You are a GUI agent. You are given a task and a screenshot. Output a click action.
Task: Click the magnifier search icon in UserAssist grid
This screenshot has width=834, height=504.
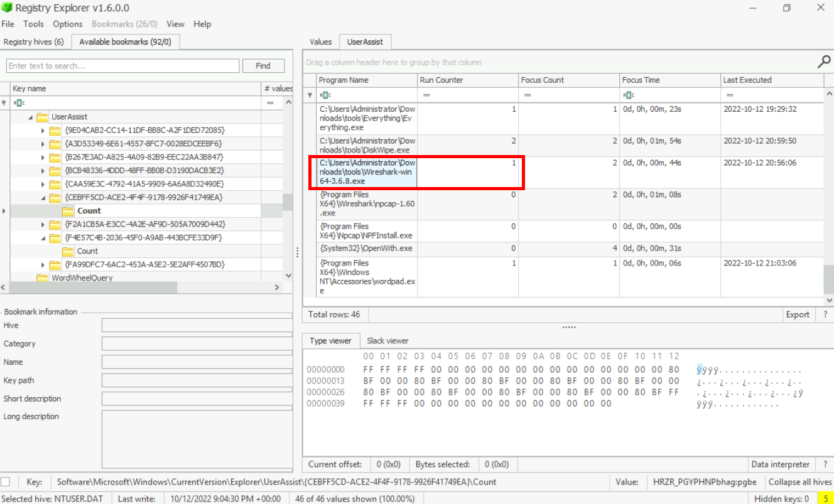[x=823, y=62]
